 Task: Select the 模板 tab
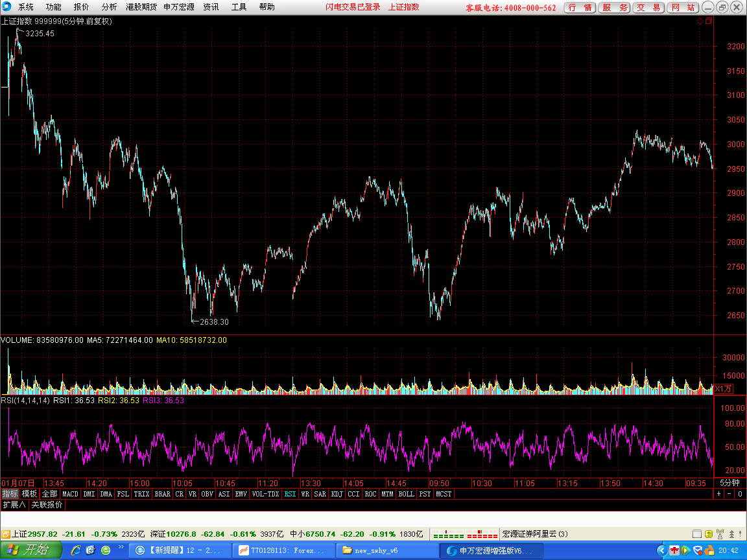(29, 494)
